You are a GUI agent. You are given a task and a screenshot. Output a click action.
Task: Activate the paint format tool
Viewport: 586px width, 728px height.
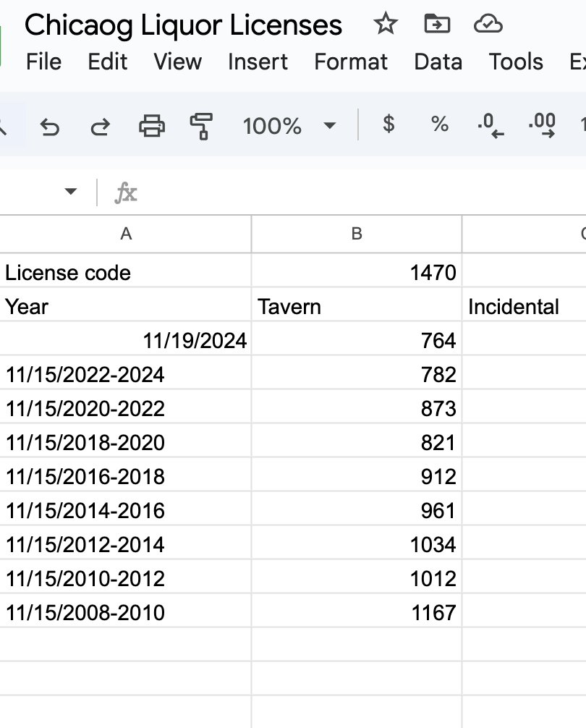(201, 126)
